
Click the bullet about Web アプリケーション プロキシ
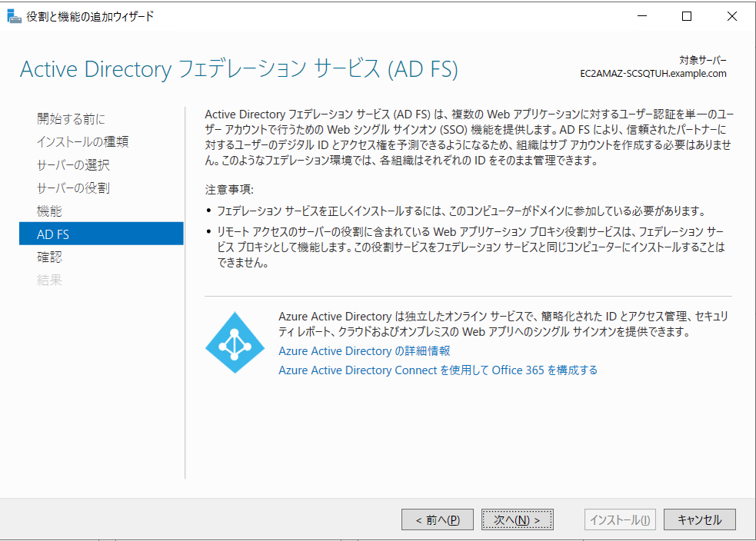471,247
